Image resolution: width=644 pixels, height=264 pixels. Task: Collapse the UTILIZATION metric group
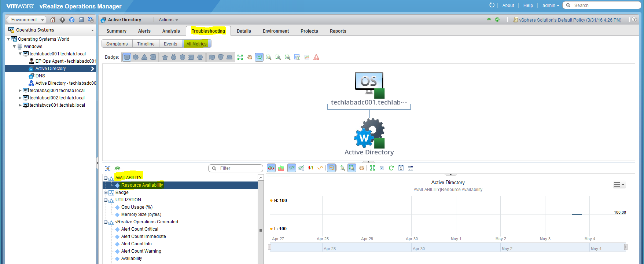pos(106,200)
